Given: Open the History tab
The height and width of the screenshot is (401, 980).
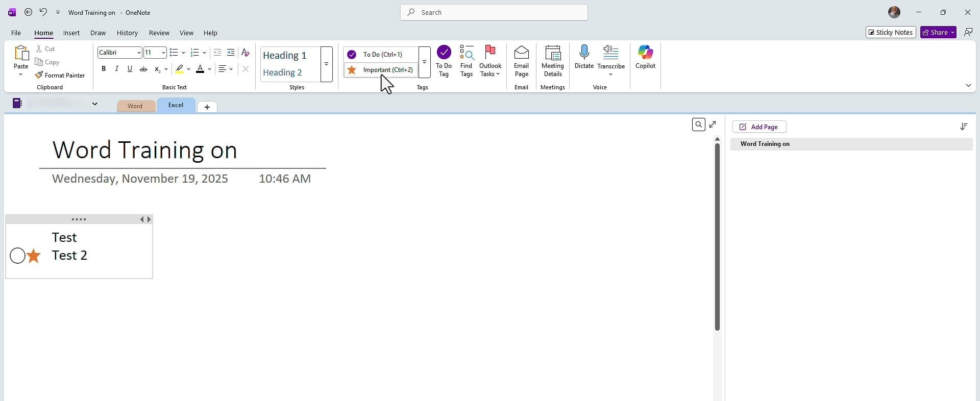Looking at the screenshot, I should [127, 33].
